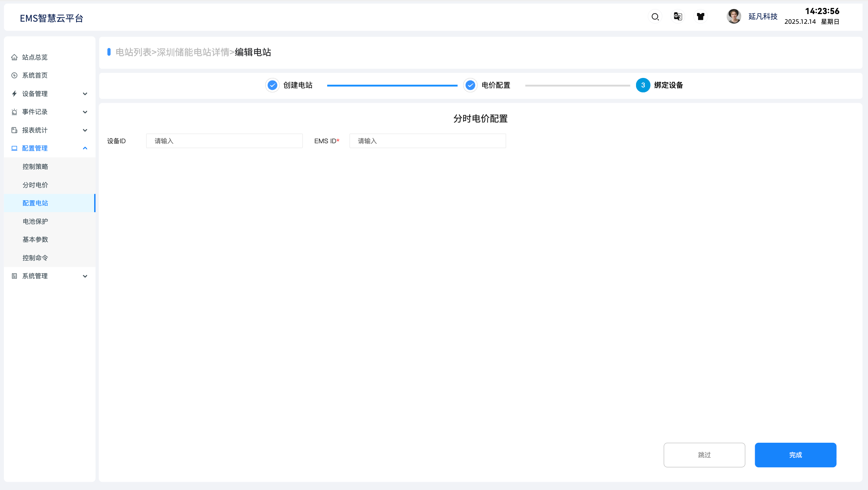Collapse the 配置管理 submenu chevron

tap(85, 148)
